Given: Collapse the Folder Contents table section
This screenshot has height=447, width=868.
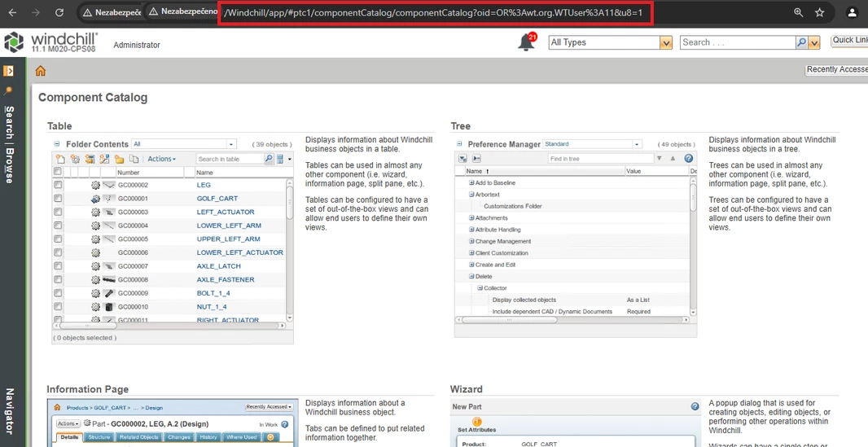Looking at the screenshot, I should [x=56, y=144].
